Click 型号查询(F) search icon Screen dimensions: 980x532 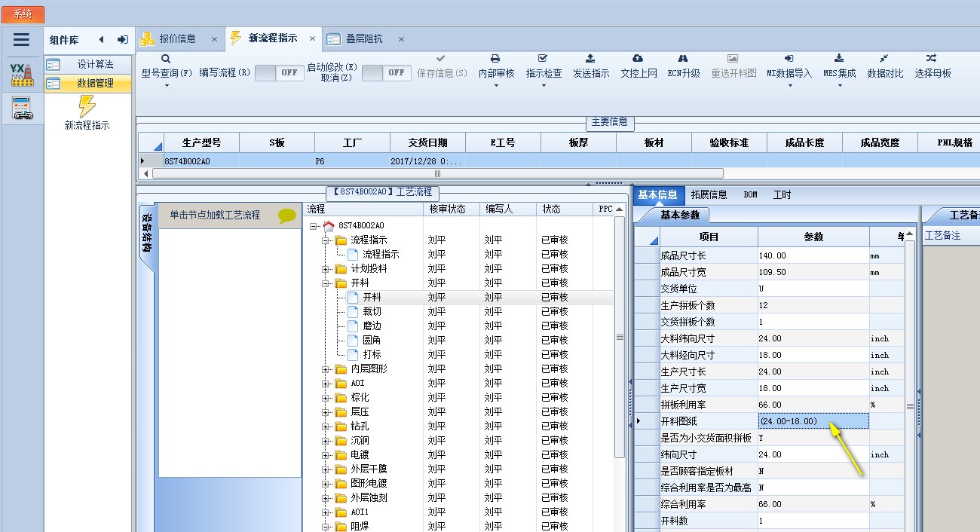166,59
